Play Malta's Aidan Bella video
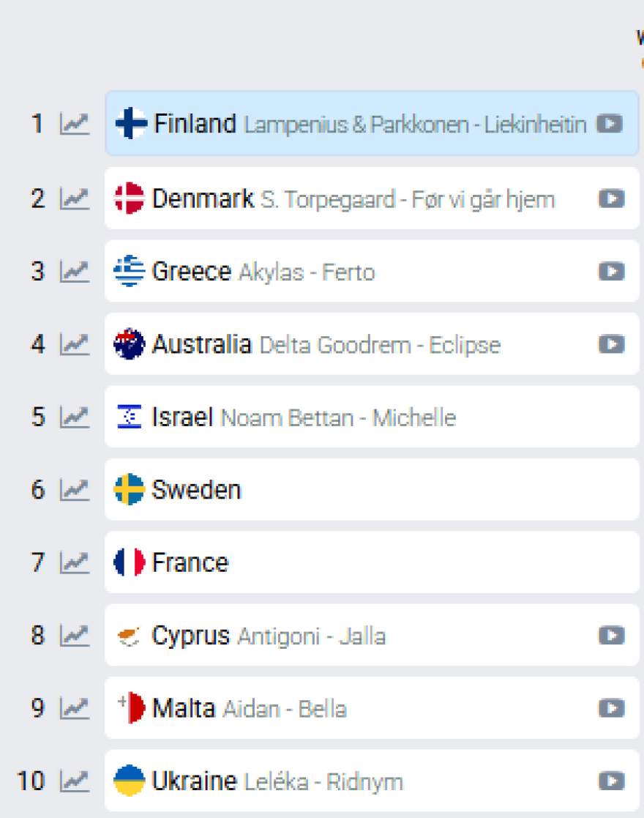 click(611, 708)
